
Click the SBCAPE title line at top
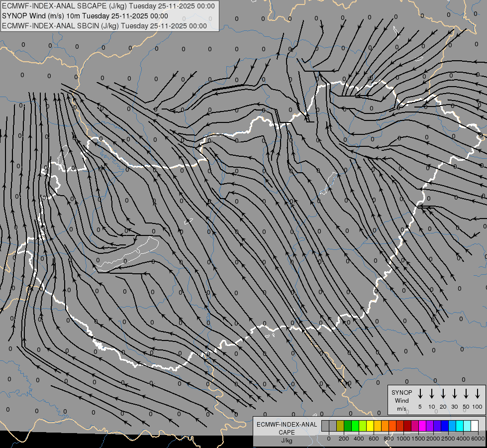(109, 6)
